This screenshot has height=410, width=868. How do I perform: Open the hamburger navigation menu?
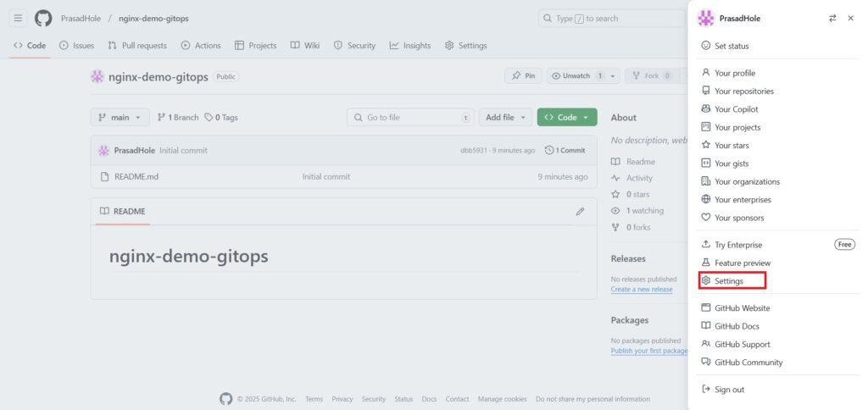point(18,19)
